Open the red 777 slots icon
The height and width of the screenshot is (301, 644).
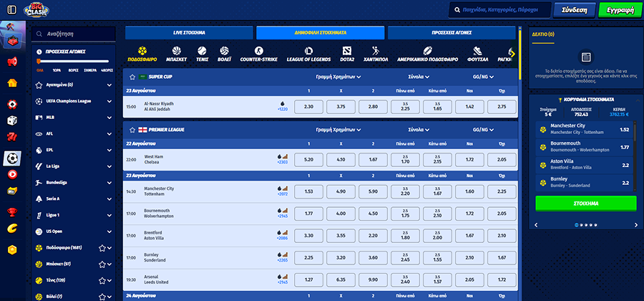[x=12, y=137]
